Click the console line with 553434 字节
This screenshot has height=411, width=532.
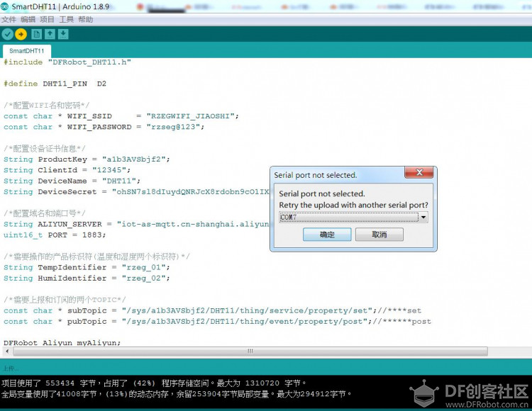pos(154,383)
